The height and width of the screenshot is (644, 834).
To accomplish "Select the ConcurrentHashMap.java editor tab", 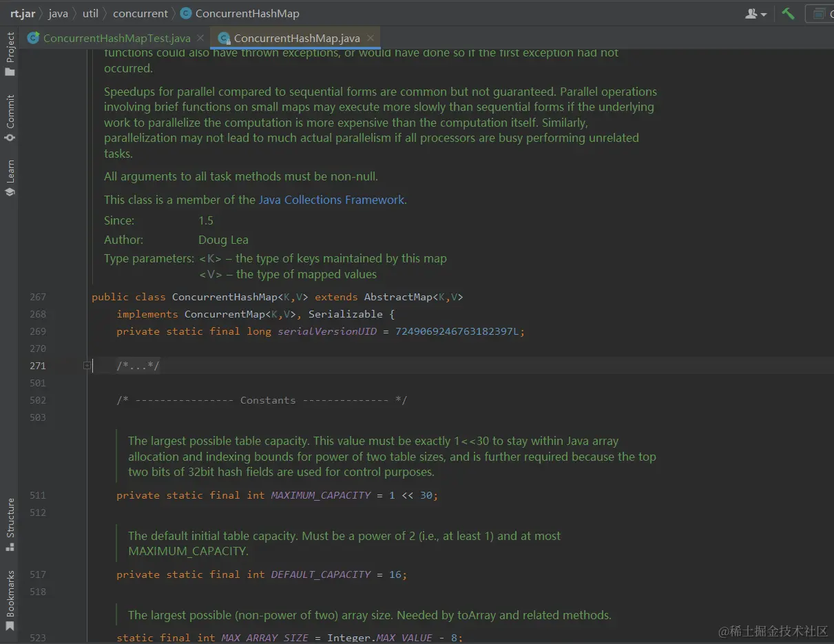I will (296, 38).
